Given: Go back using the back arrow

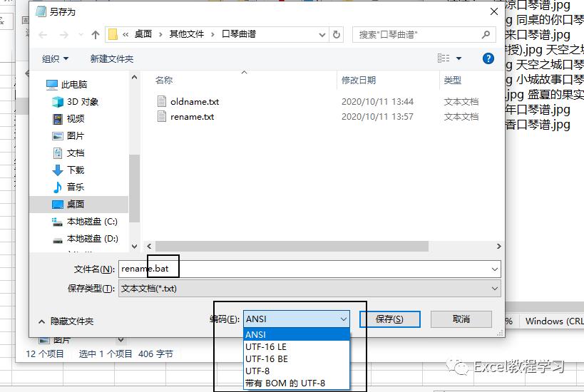Looking at the screenshot, I should click(43, 35).
